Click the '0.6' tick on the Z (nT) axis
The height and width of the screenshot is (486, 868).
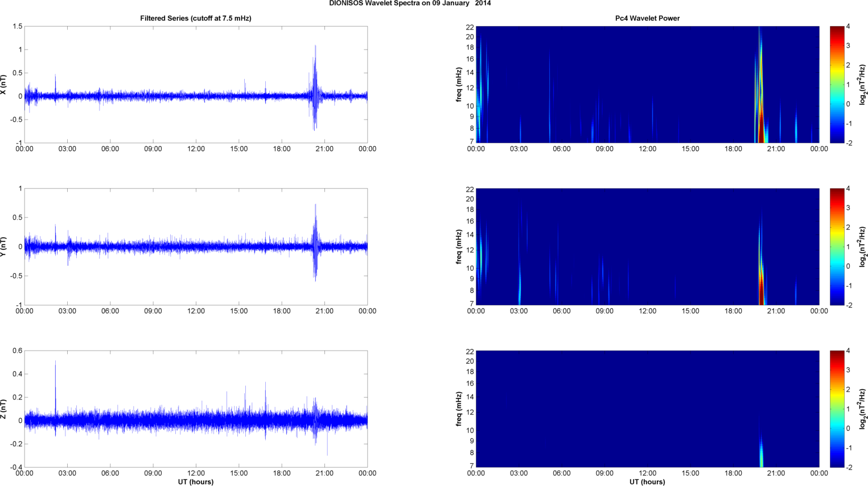17,351
